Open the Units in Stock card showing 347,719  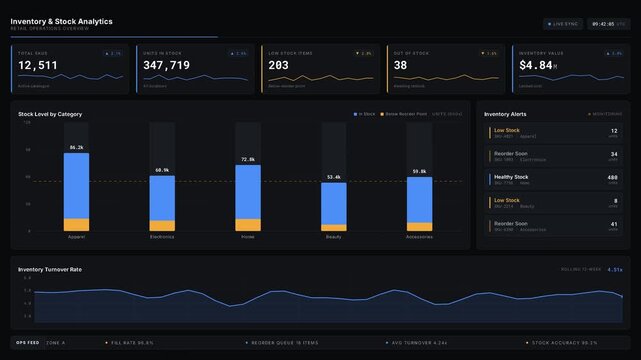pyautogui.click(x=195, y=69)
